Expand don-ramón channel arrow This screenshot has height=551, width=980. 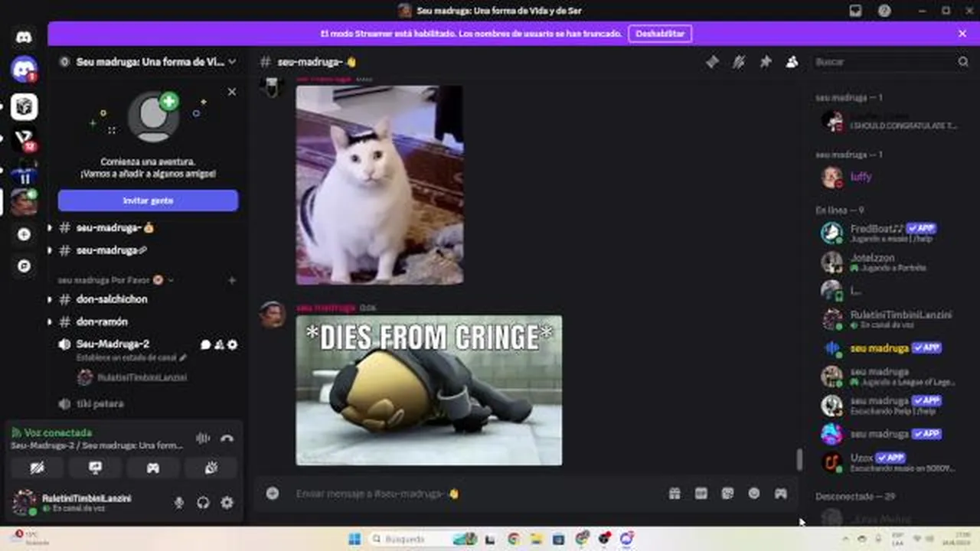tap(50, 321)
